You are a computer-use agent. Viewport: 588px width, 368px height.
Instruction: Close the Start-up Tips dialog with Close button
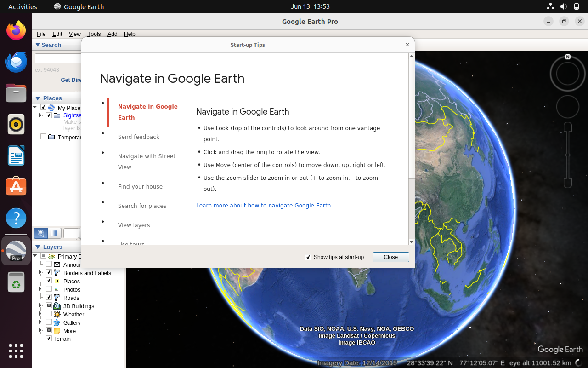(390, 257)
